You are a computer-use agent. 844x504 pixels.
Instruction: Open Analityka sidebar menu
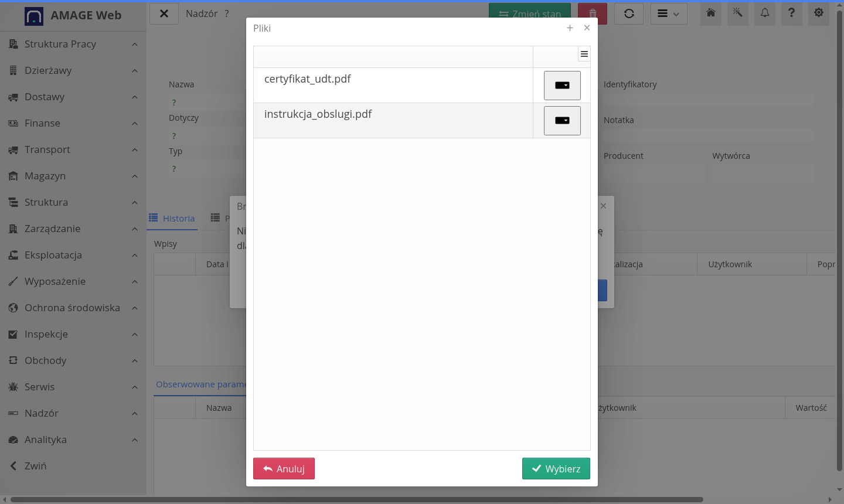point(73,440)
